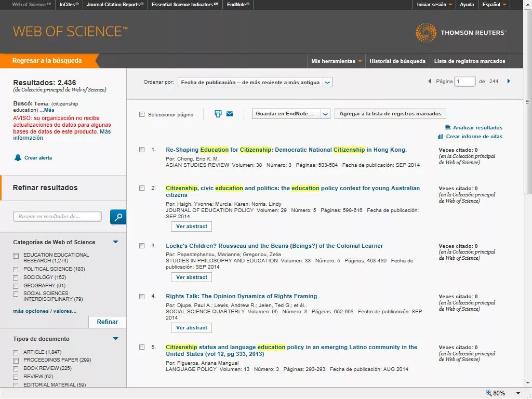This screenshot has width=532, height=399.
Task: Open the Iniciar sesión dropdown
Action: point(434,4)
